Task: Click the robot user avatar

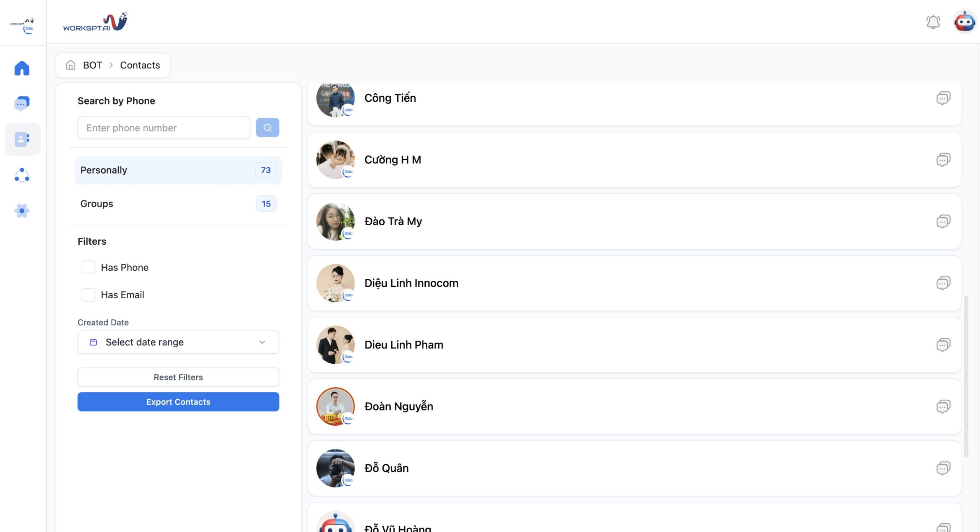Action: pos(964,22)
